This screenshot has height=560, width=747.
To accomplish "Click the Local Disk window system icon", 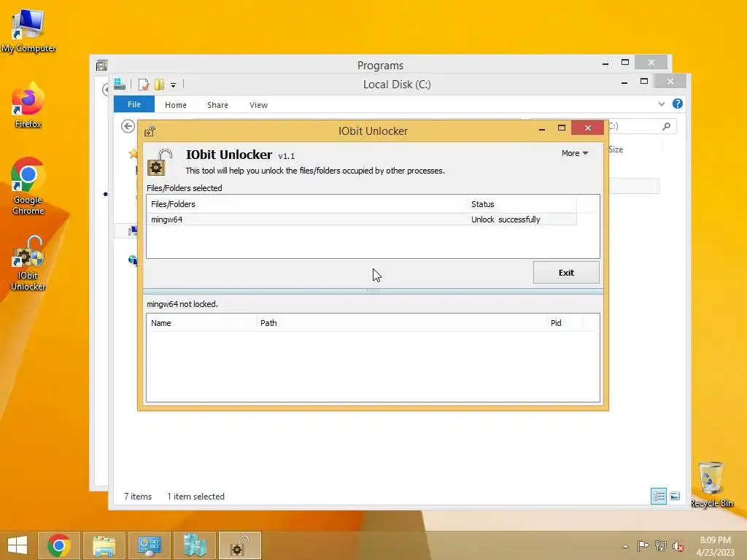I will [120, 85].
